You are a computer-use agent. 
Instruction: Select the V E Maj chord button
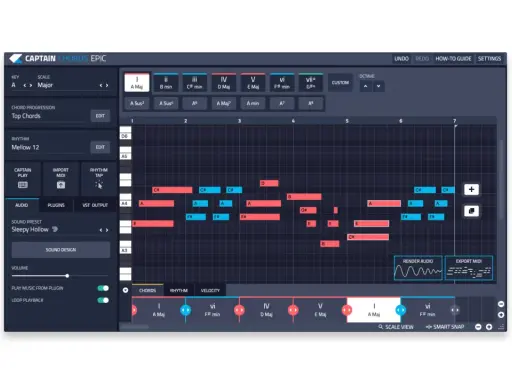[253, 83]
